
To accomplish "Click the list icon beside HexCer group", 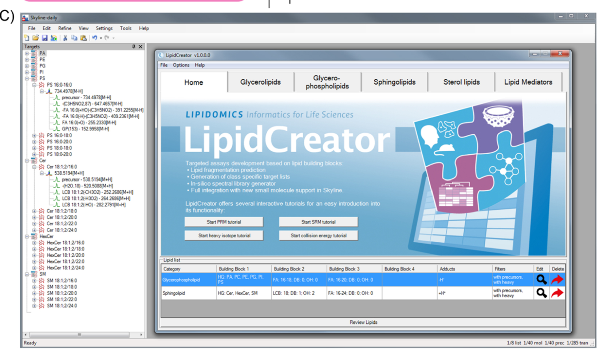I will click(34, 236).
